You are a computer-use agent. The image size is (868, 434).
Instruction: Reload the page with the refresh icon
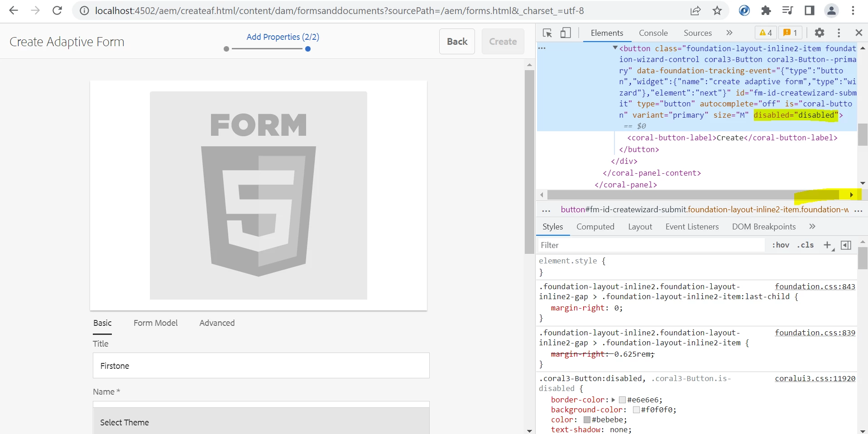tap(57, 10)
